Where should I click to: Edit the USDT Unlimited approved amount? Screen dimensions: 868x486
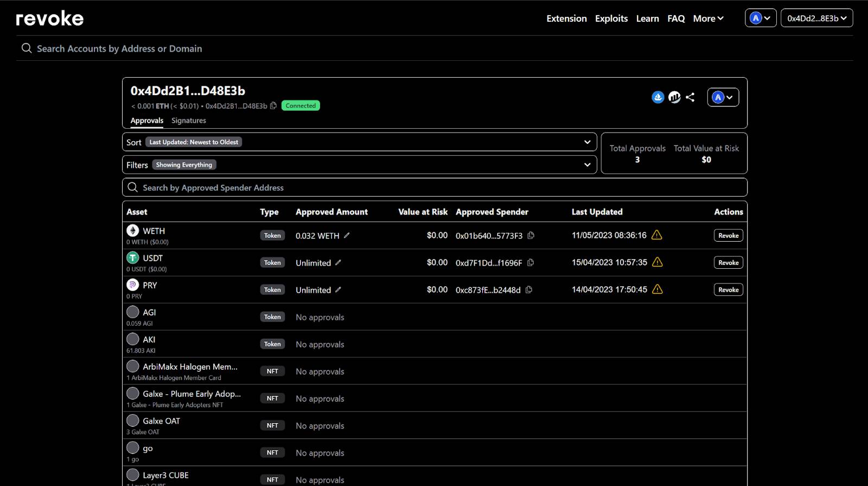[x=338, y=262]
